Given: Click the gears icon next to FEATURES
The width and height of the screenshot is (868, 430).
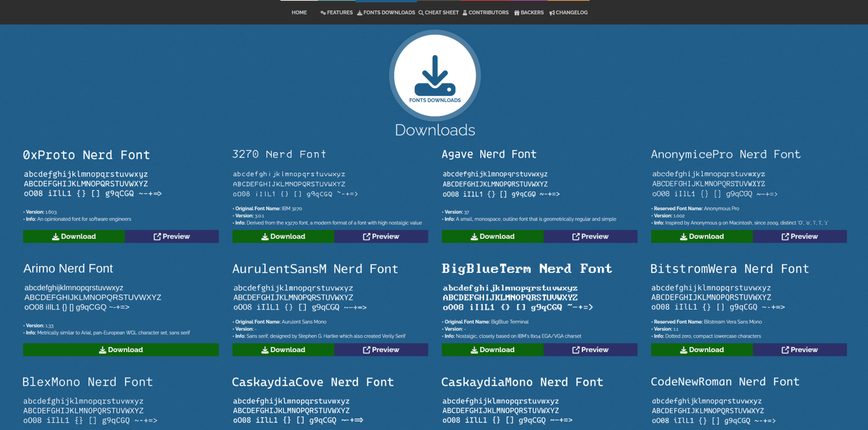Looking at the screenshot, I should [323, 12].
